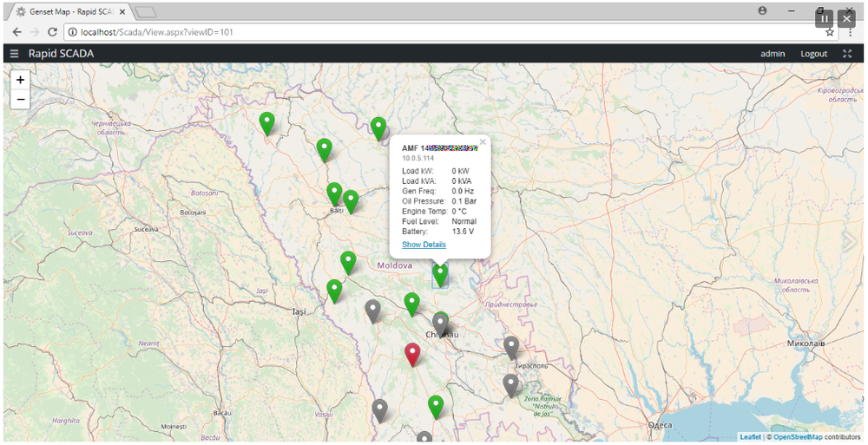Click the Battery 13.6 V value
868x445 pixels.
pyautogui.click(x=463, y=232)
